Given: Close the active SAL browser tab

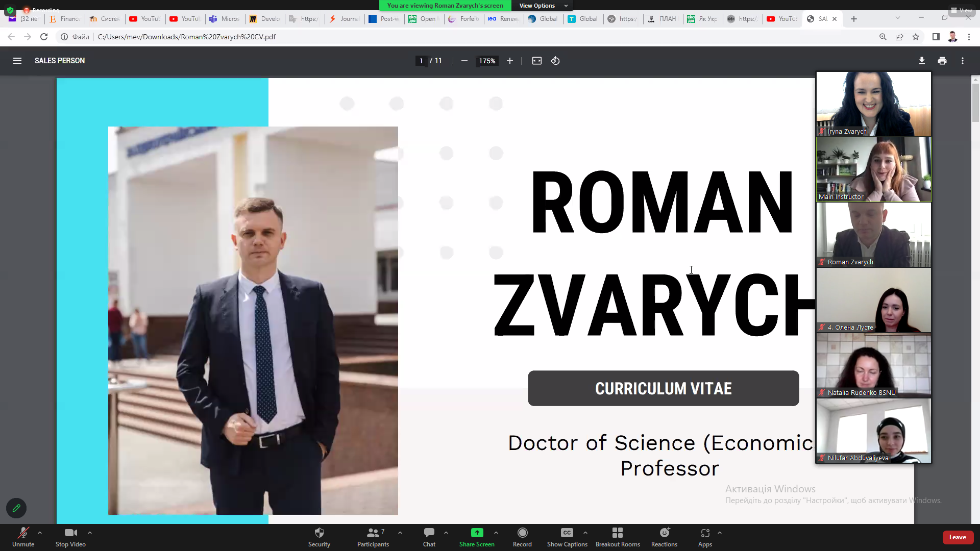Looking at the screenshot, I should [x=835, y=19].
